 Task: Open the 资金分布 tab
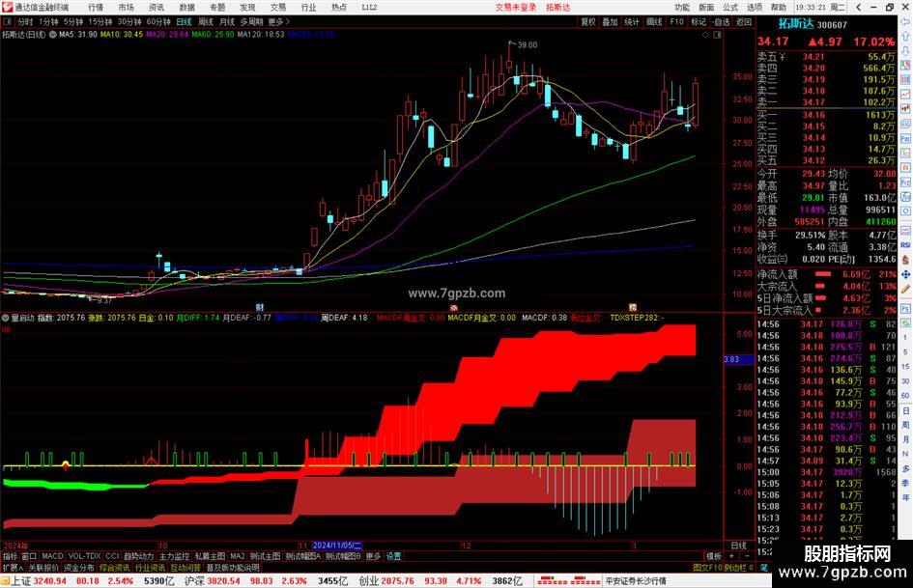click(78, 567)
